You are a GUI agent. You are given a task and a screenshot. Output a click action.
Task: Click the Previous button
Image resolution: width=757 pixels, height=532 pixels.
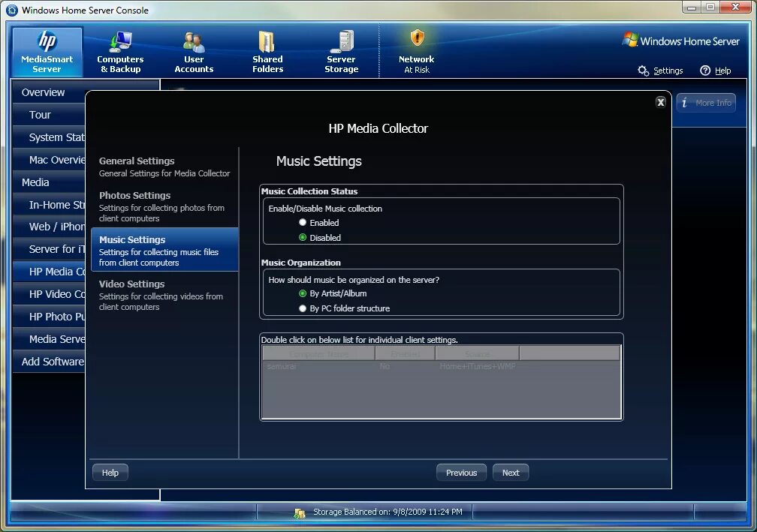461,472
